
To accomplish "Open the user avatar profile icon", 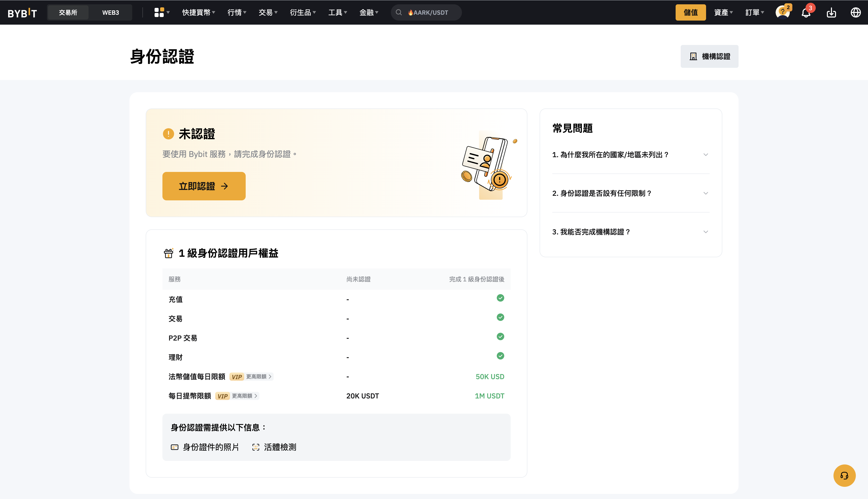I will pyautogui.click(x=782, y=12).
